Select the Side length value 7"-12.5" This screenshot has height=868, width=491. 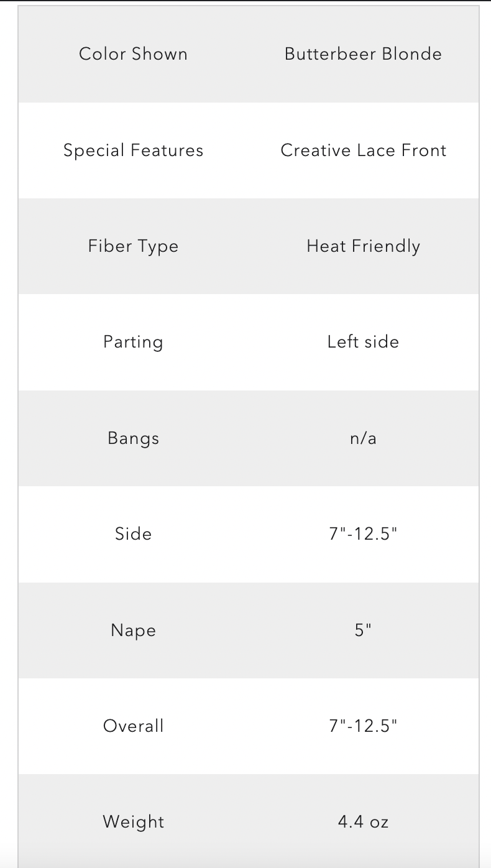coord(363,534)
